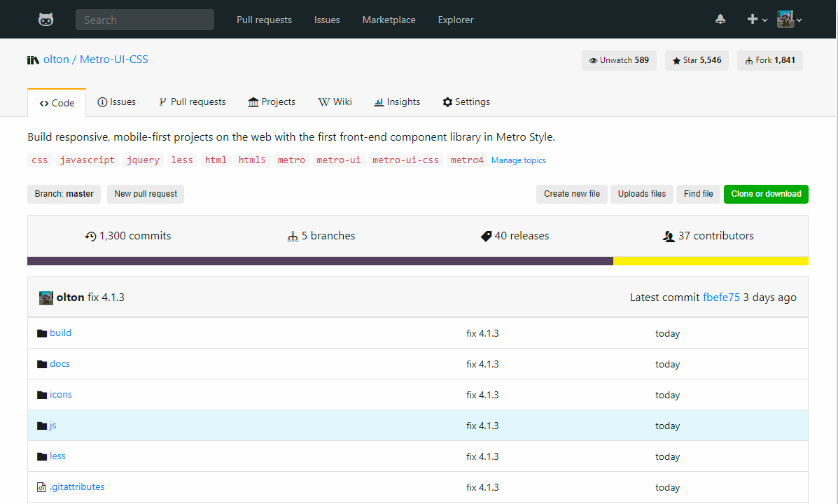The image size is (838, 504).
Task: Click the yellow language bar segment
Action: click(x=710, y=261)
